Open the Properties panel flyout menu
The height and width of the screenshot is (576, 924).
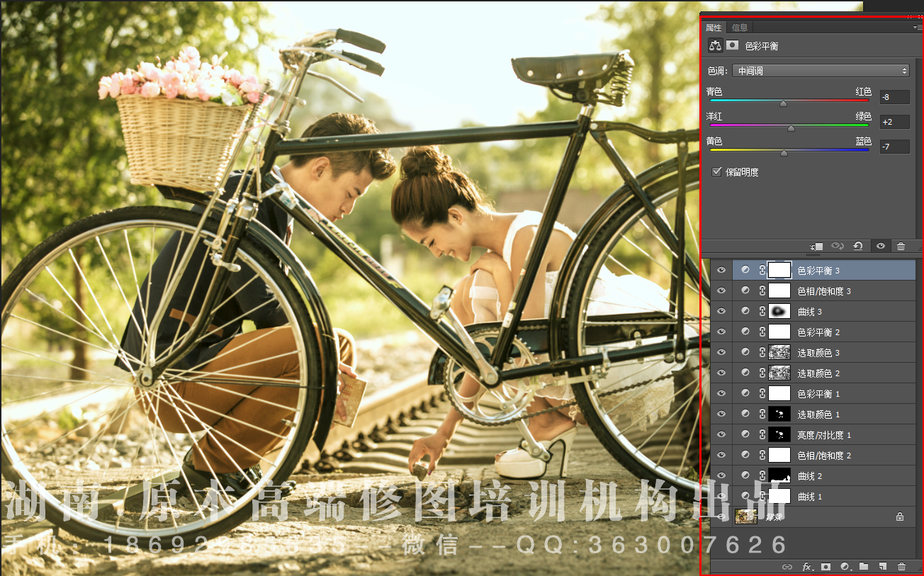pyautogui.click(x=918, y=27)
